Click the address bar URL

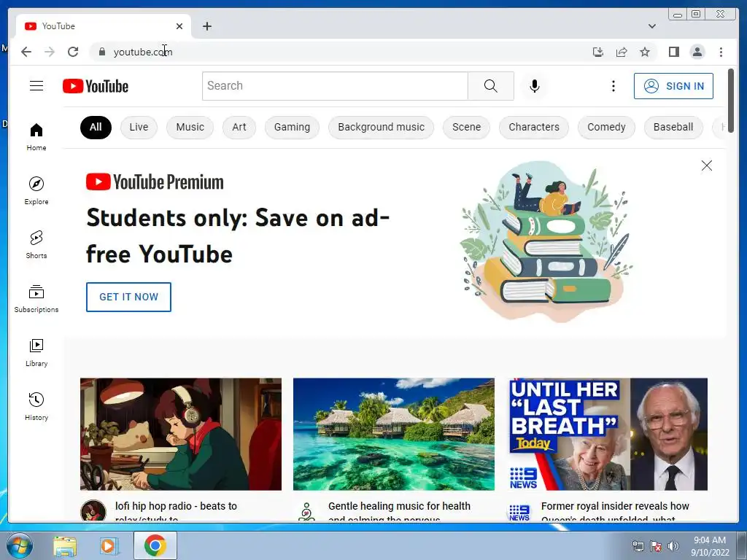tap(143, 52)
